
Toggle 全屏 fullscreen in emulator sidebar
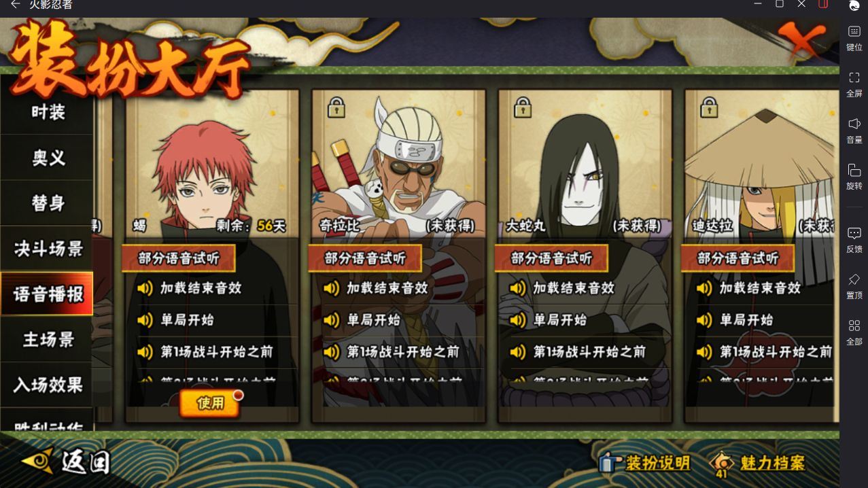pyautogui.click(x=854, y=84)
